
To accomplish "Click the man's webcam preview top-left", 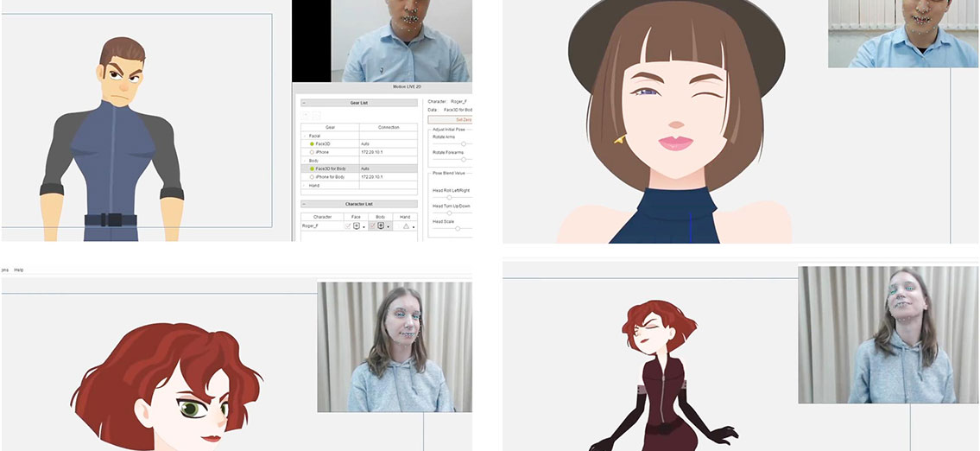I will pyautogui.click(x=401, y=41).
